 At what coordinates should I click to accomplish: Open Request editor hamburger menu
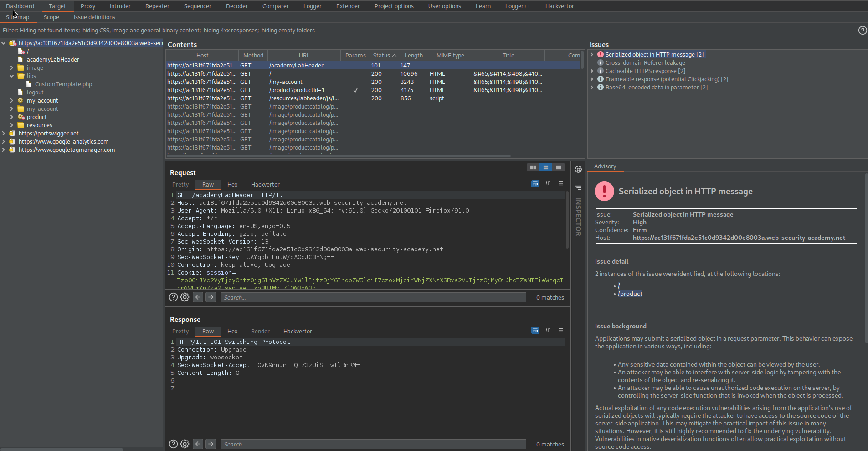(x=561, y=183)
